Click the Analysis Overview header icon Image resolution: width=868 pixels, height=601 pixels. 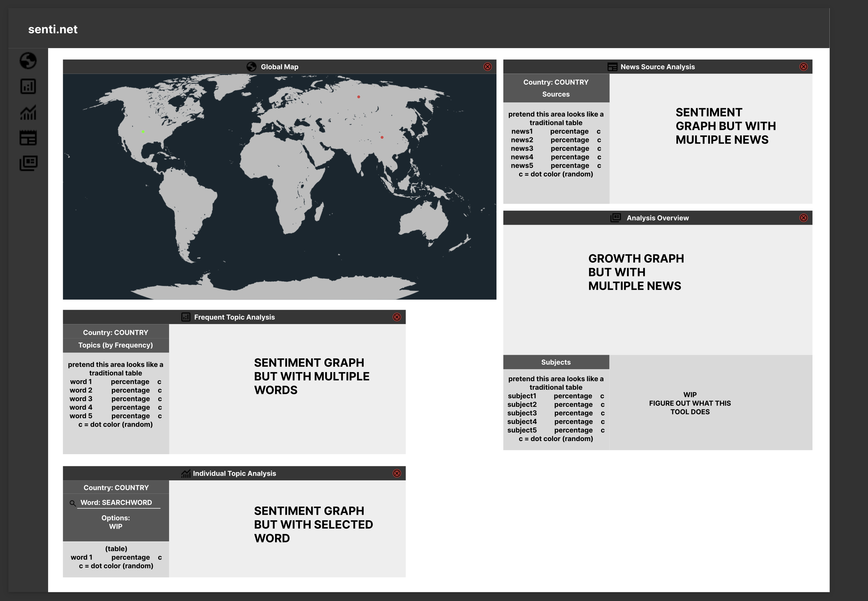pos(615,218)
